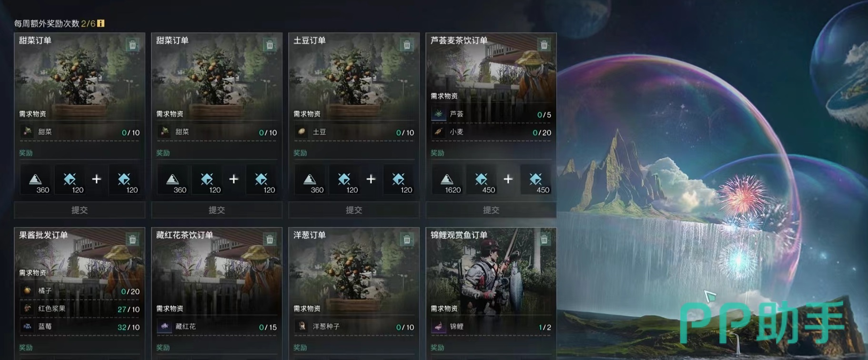Click the 红色浆果 27/10 material row
The width and height of the screenshot is (868, 360).
pos(80,309)
